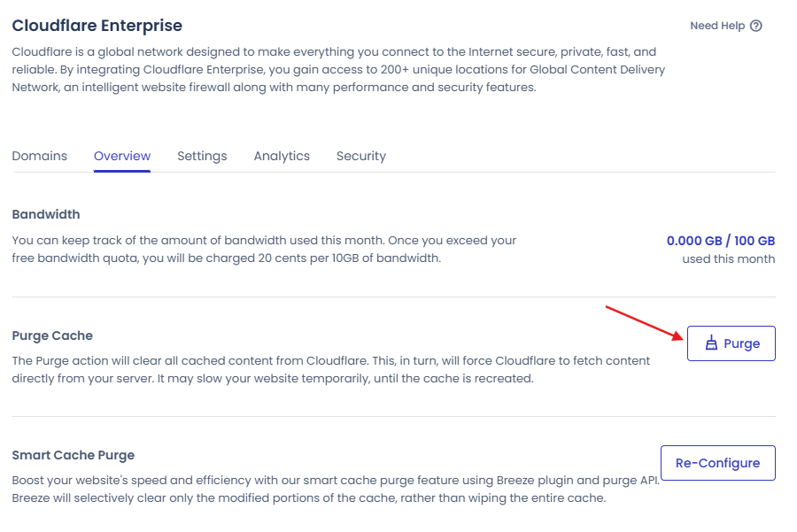
Task: Go to the Analytics tab
Action: pyautogui.click(x=282, y=156)
